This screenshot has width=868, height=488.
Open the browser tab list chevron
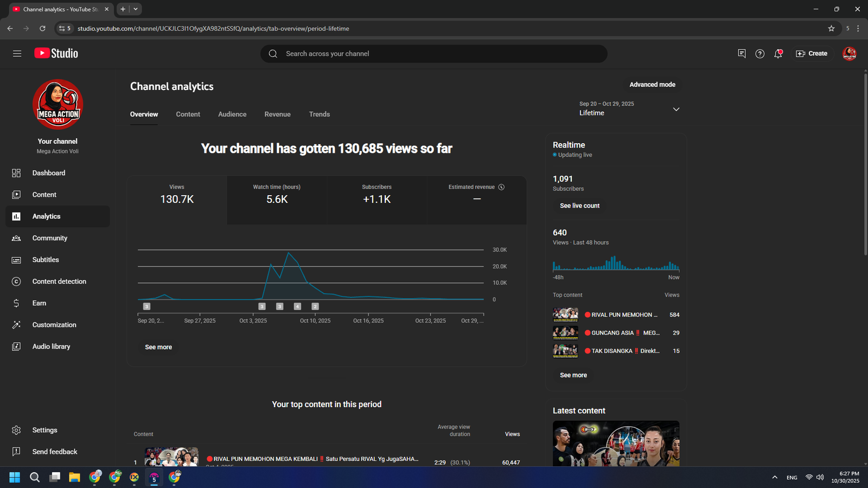(x=136, y=9)
